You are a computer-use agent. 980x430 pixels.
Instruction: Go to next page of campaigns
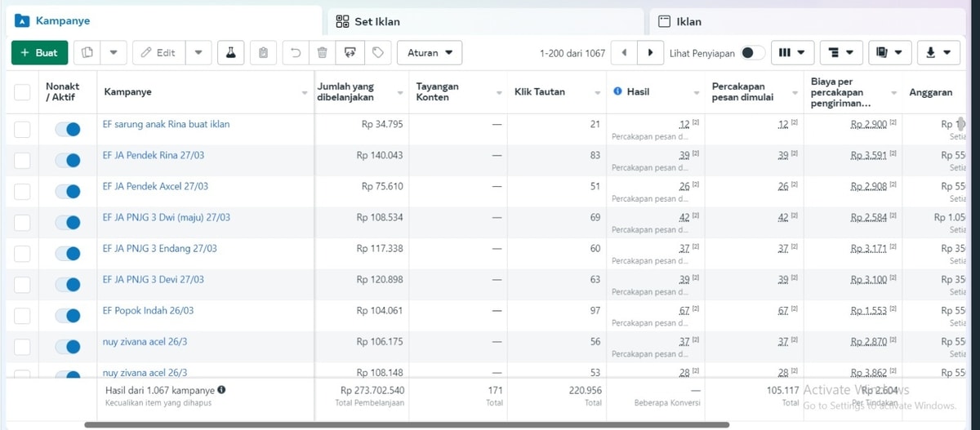650,53
